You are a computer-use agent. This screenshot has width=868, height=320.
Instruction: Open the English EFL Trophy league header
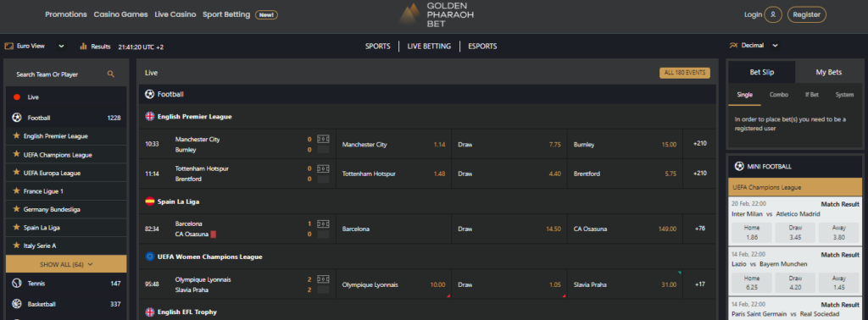pos(427,312)
